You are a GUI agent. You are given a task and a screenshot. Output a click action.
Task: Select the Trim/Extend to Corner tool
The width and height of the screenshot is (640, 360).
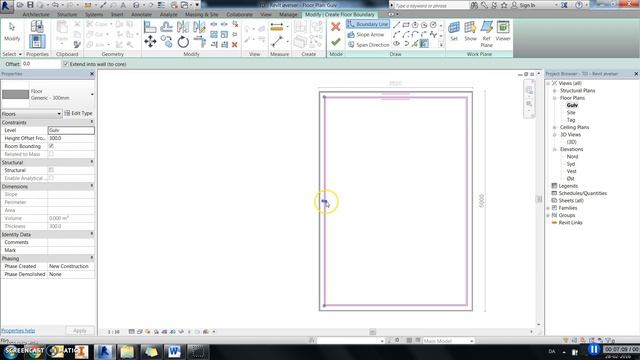point(199,42)
